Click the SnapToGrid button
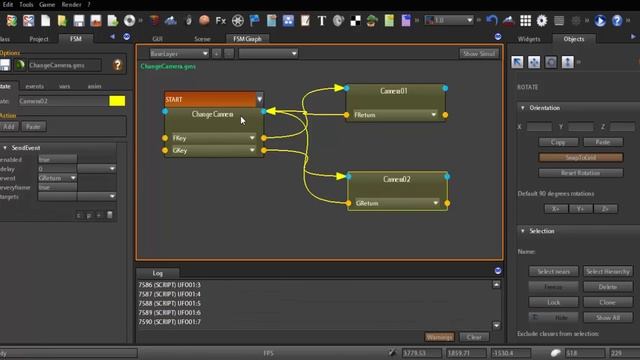 tap(581, 157)
